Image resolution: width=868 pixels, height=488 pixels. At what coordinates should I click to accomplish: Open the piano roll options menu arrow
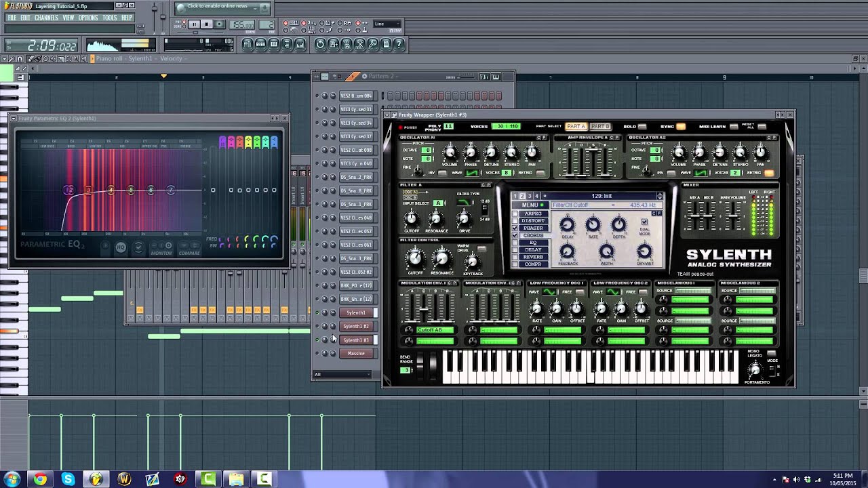4,59
